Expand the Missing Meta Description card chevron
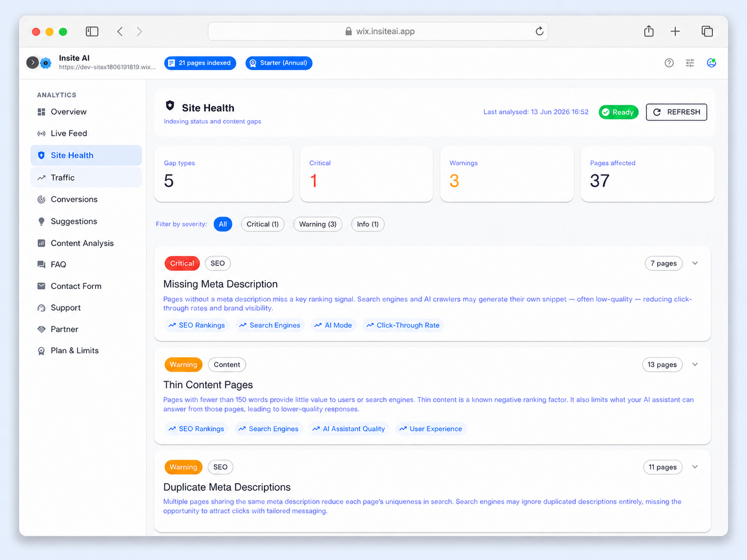Image resolution: width=747 pixels, height=560 pixels. pos(695,263)
